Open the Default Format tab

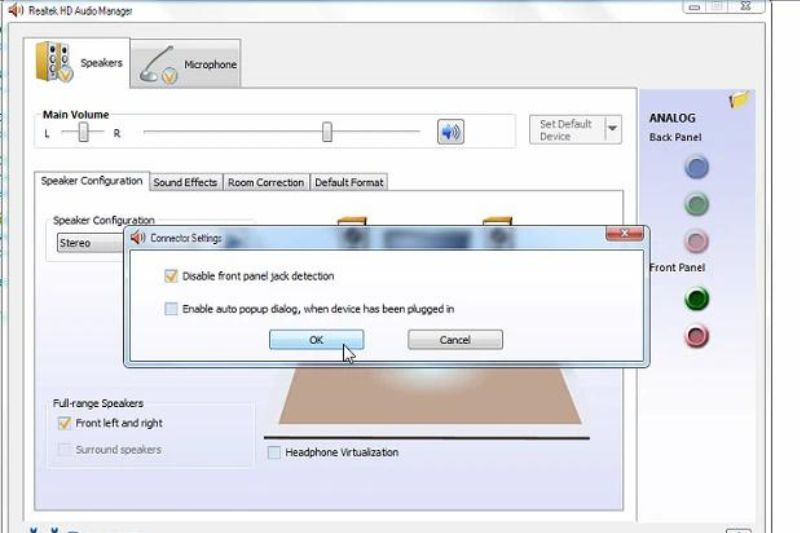[349, 182]
